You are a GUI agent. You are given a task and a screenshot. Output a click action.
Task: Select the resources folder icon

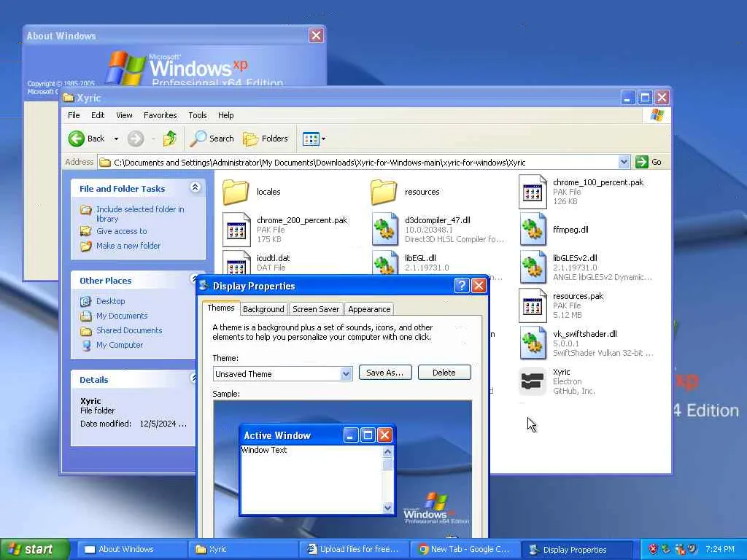pos(384,192)
